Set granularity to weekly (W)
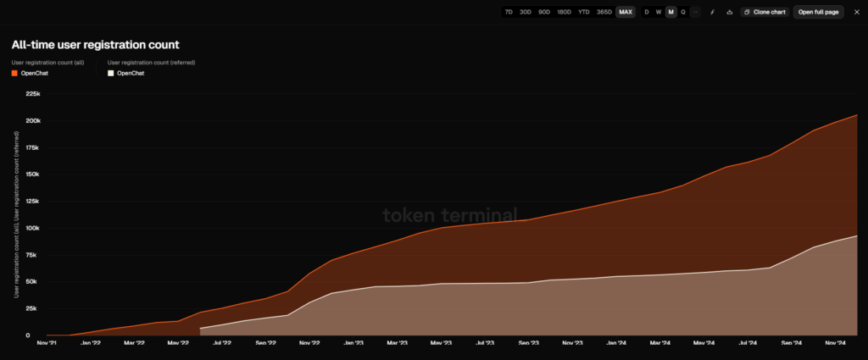This screenshot has width=868, height=360. (659, 12)
